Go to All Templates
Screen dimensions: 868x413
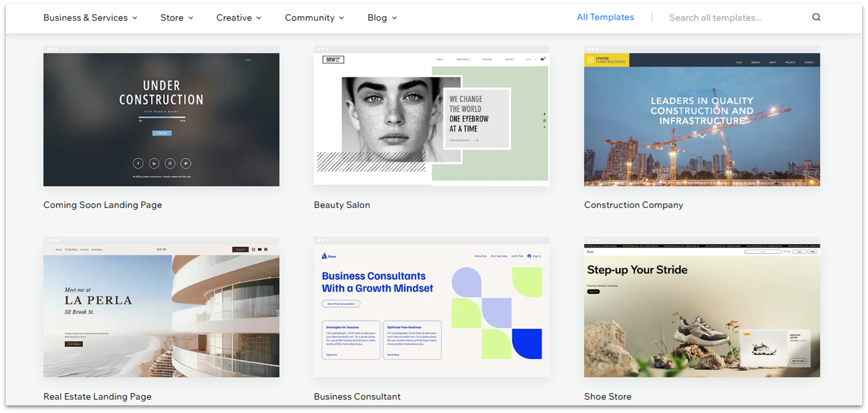pyautogui.click(x=605, y=17)
